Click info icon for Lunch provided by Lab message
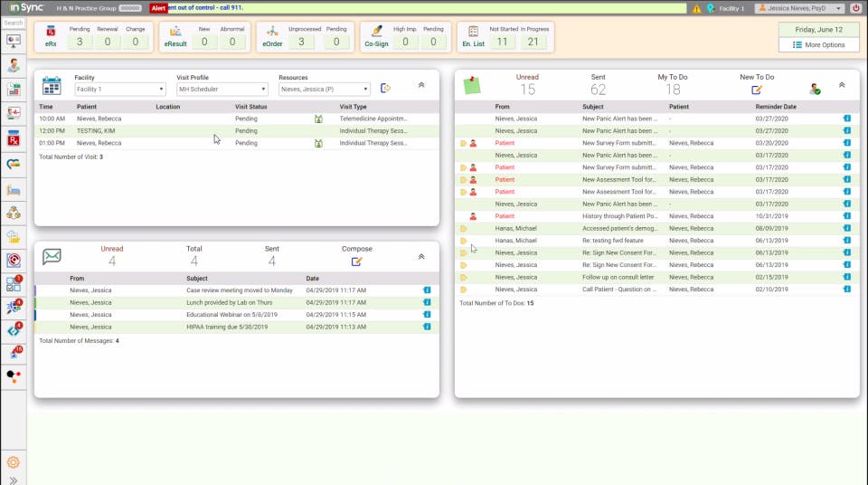868x485 pixels. pyautogui.click(x=427, y=302)
